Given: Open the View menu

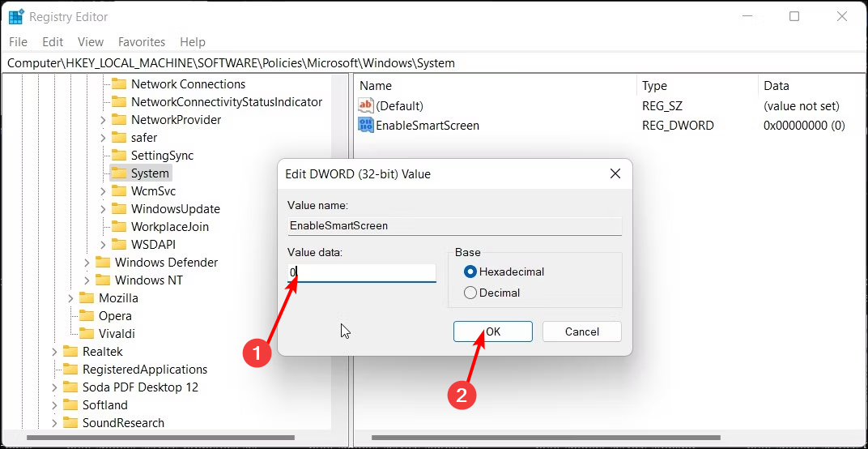Looking at the screenshot, I should [91, 42].
